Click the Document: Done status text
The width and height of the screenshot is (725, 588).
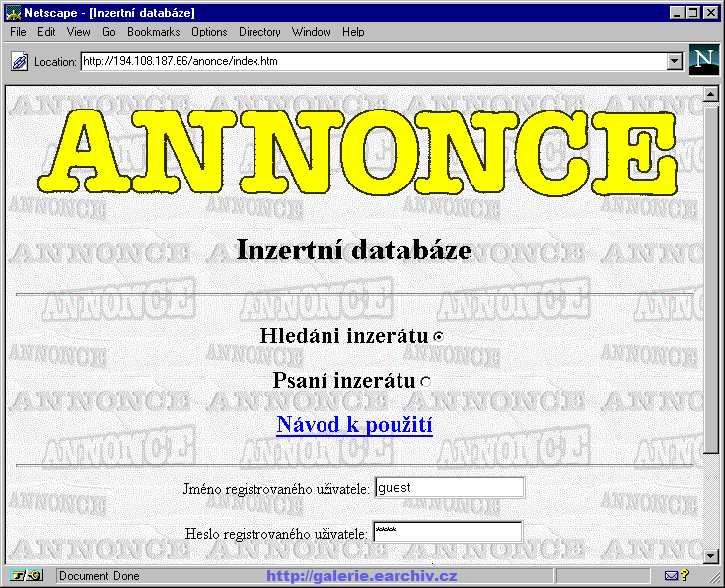pos(100,576)
